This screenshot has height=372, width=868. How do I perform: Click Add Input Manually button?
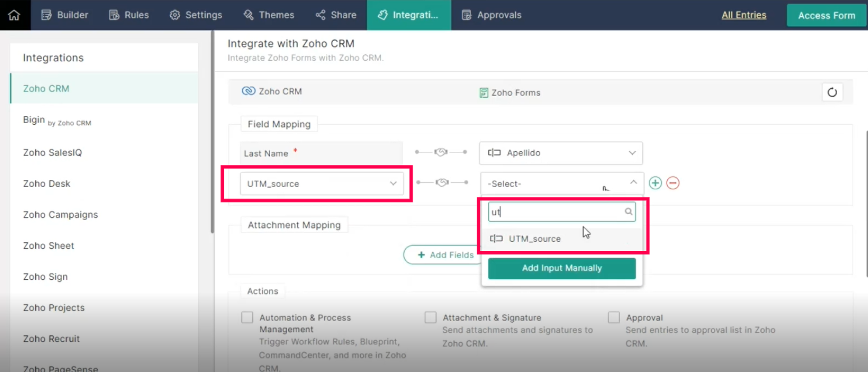click(x=562, y=268)
